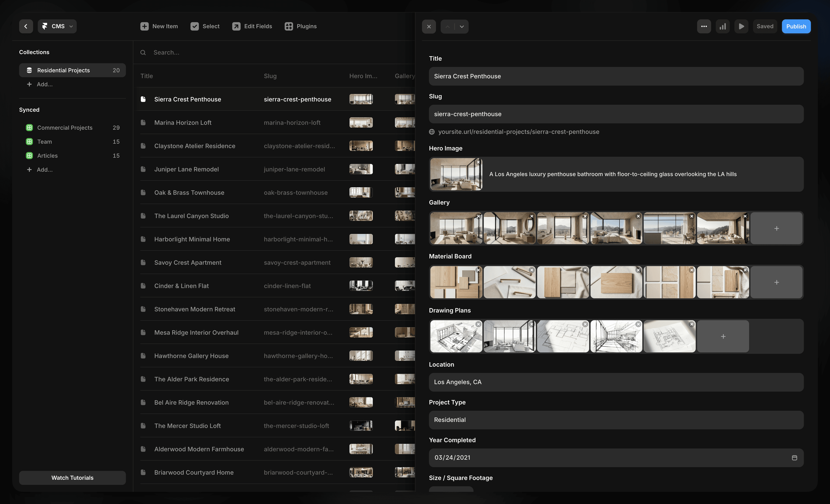The image size is (830, 504).
Task: Click the more options ellipsis icon
Action: click(704, 26)
